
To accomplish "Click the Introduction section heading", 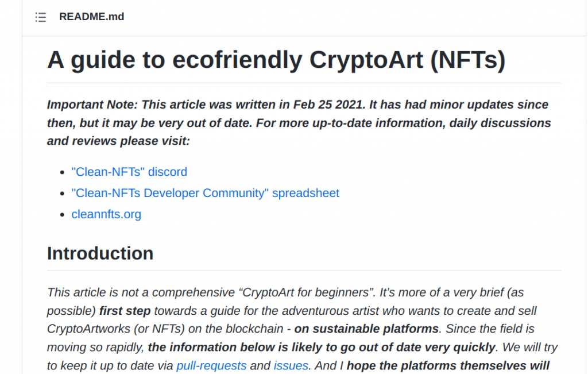I will click(x=100, y=253).
